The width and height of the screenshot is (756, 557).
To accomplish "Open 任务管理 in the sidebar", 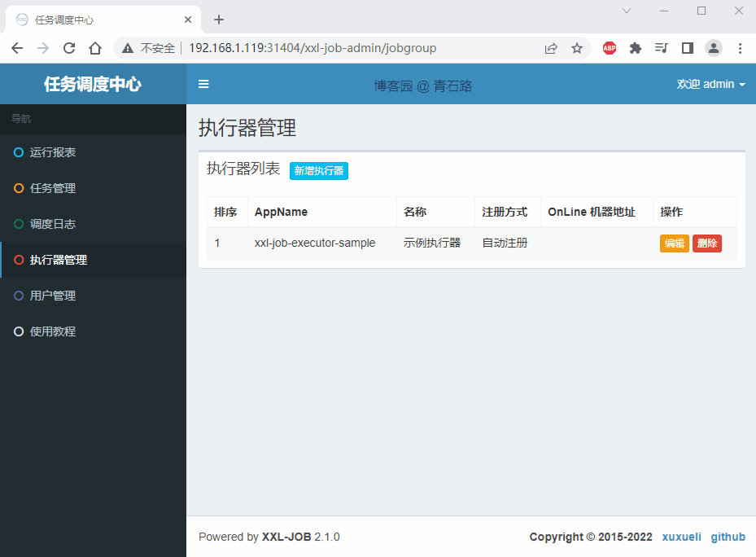I will coord(93,188).
